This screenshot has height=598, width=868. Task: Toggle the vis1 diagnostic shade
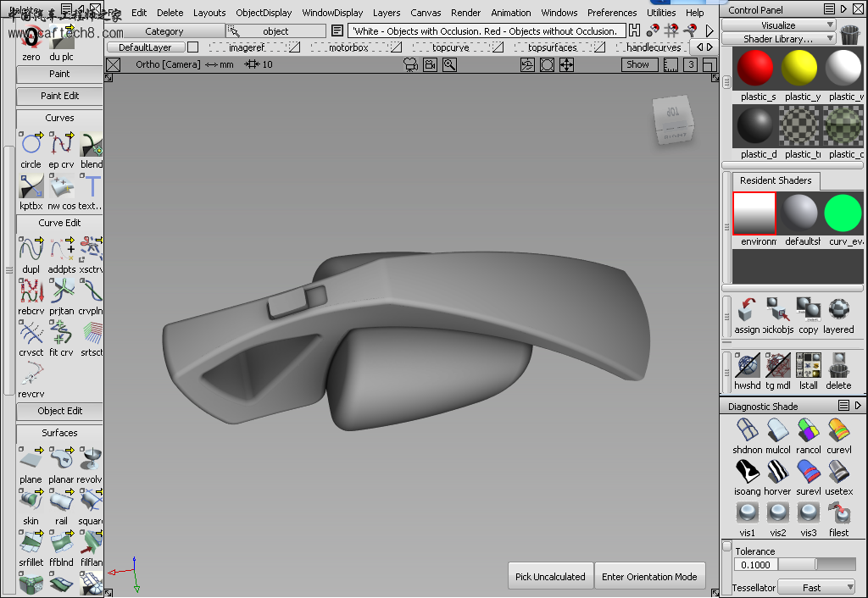748,512
